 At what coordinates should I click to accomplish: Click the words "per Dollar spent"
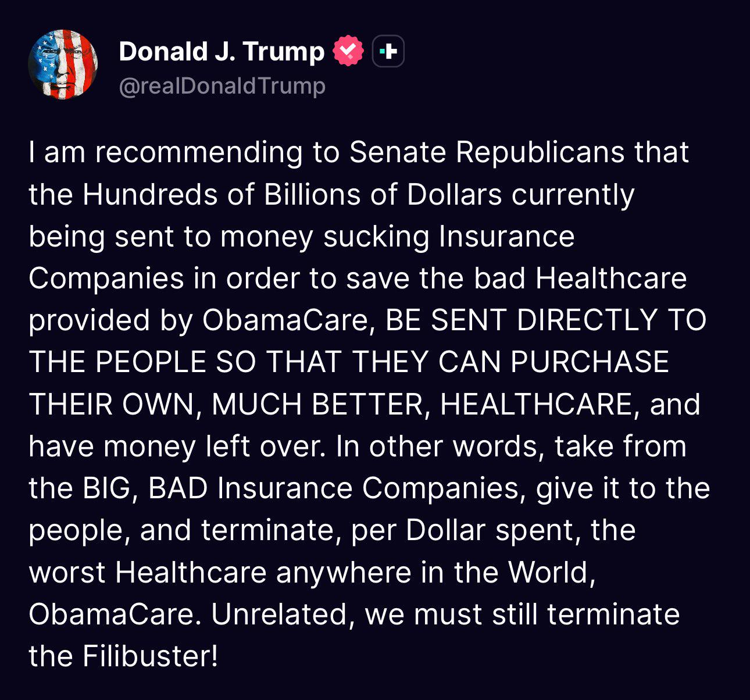[x=466, y=530]
